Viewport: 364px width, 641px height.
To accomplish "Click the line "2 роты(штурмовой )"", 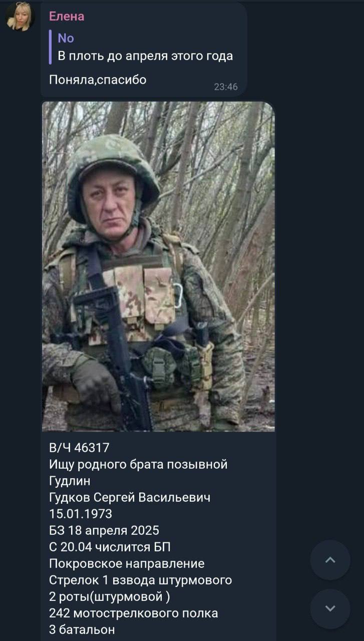I will coord(110,596).
